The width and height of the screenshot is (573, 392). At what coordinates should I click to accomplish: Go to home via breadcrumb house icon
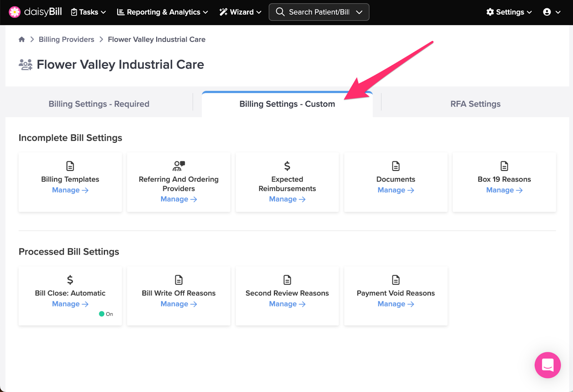[22, 39]
